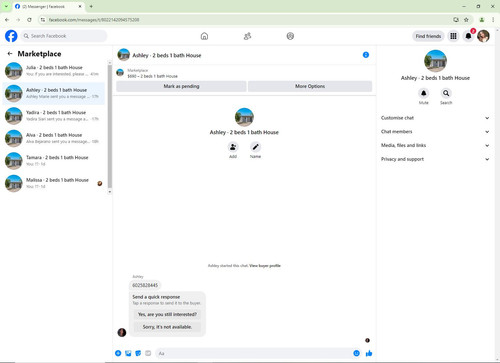Viewport: 500px width, 363px height.
Task: Open the browser tab list dropdown
Action: 6,6
